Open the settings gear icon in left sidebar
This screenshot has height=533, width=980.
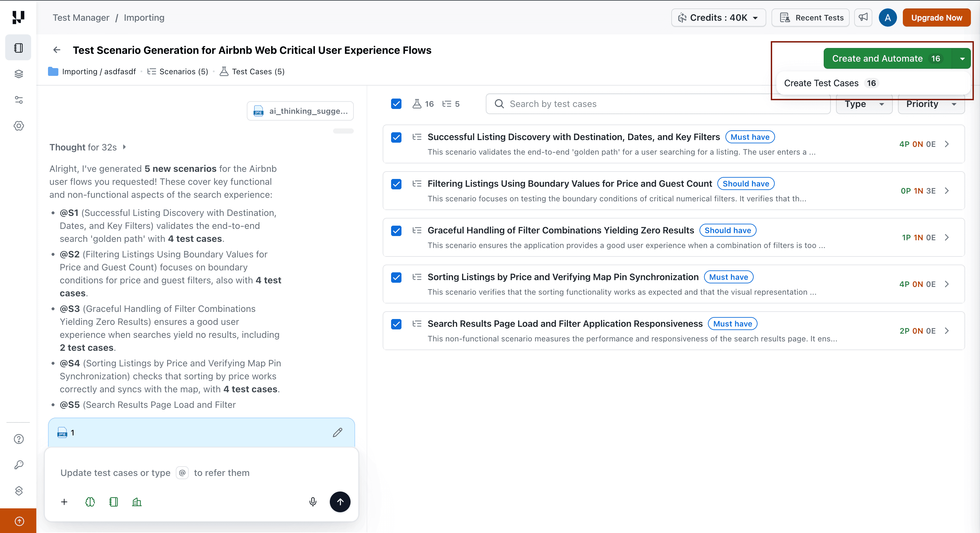(18, 126)
